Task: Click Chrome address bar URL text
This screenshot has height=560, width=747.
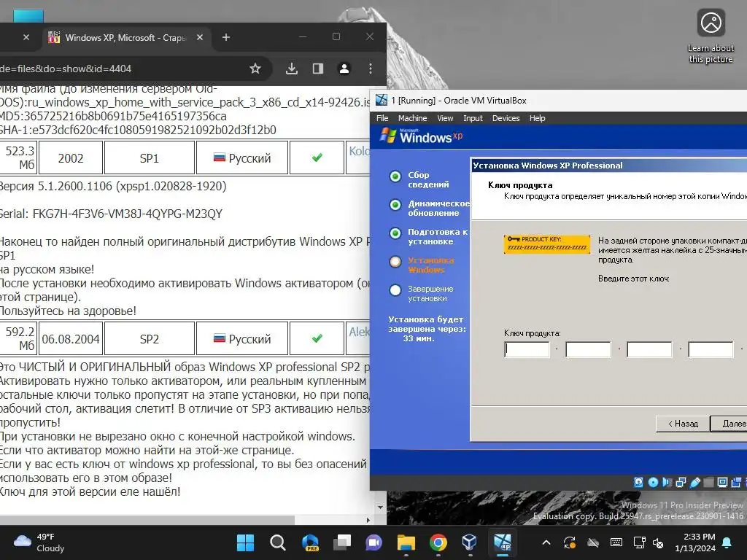Action: [66, 69]
